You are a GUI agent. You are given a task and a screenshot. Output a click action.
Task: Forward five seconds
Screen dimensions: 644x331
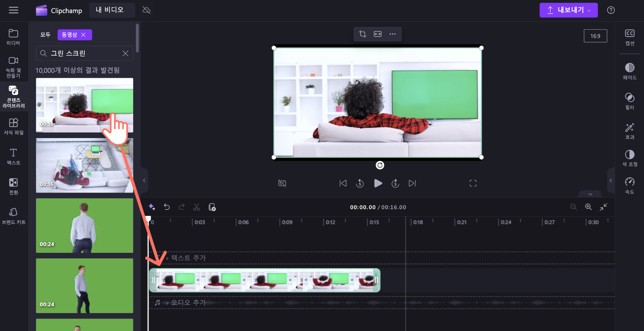395,183
